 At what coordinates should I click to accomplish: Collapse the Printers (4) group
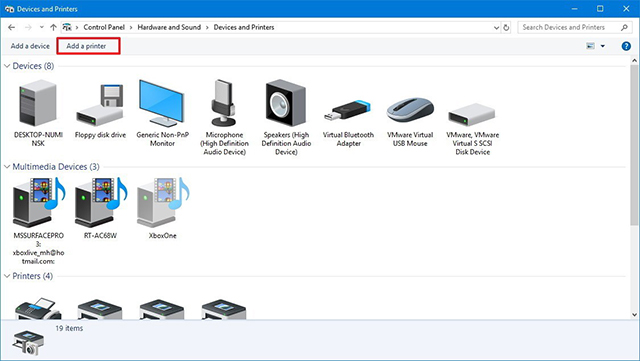[7, 276]
